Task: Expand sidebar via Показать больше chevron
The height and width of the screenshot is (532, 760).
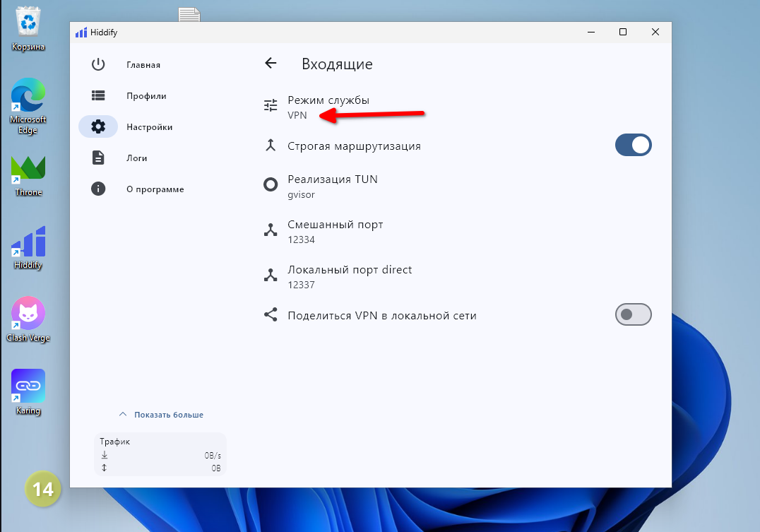Action: pyautogui.click(x=123, y=414)
